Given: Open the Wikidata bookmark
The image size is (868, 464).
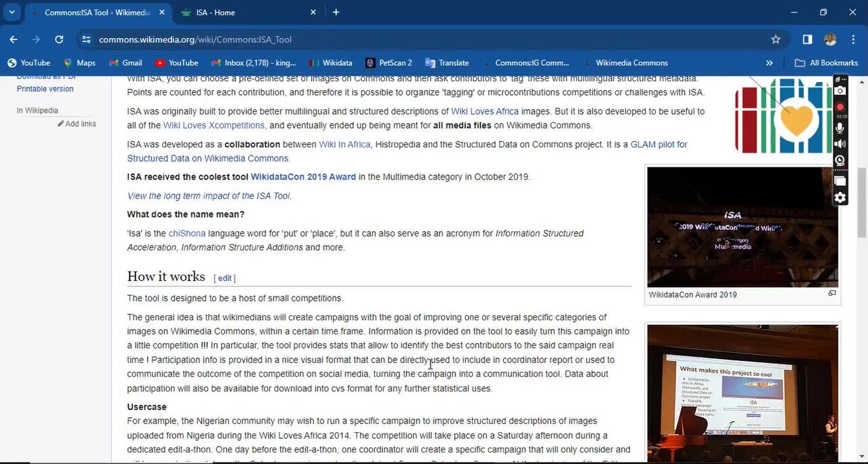Looking at the screenshot, I should click(330, 63).
